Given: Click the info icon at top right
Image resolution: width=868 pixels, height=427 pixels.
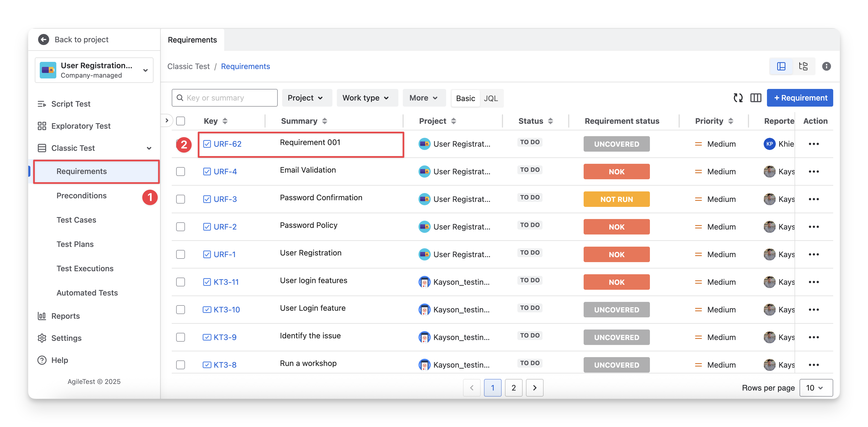Looking at the screenshot, I should [826, 66].
